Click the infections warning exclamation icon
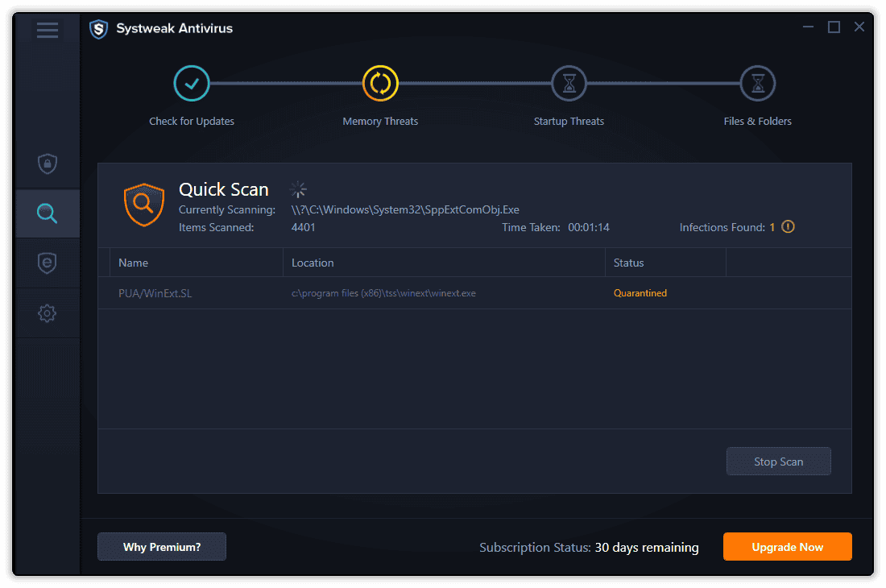This screenshot has height=588, width=886. [788, 226]
